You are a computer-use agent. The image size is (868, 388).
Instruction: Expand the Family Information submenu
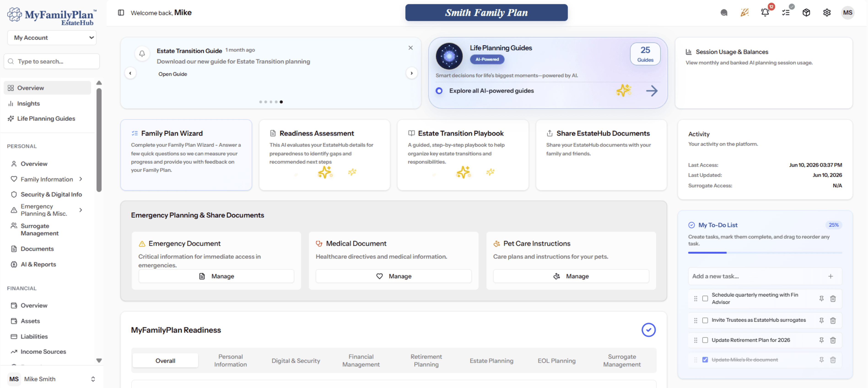point(81,179)
